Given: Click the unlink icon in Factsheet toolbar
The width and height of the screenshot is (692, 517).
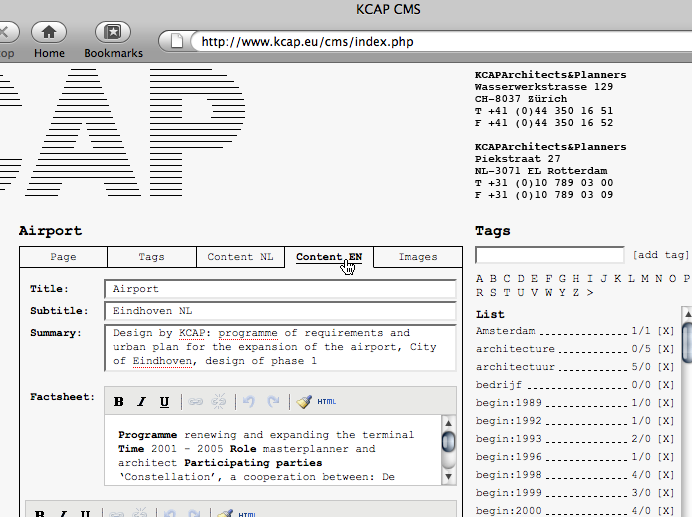Looking at the screenshot, I should pyautogui.click(x=218, y=402).
